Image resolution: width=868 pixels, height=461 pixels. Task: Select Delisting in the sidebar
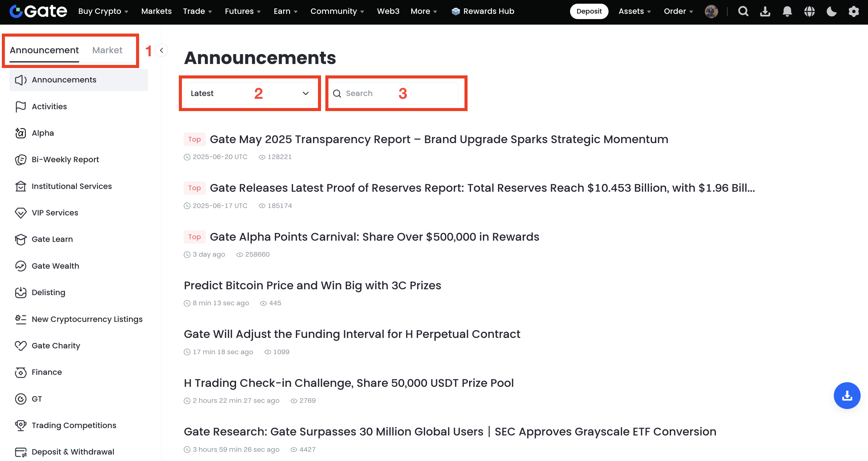tap(48, 292)
